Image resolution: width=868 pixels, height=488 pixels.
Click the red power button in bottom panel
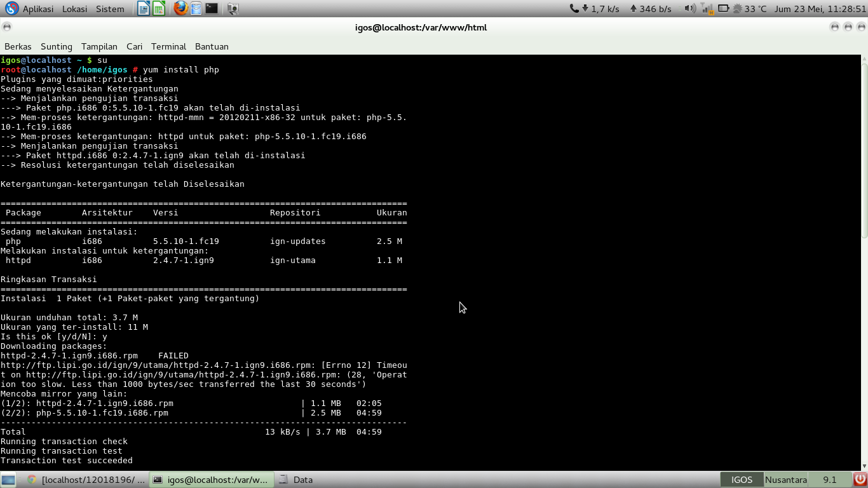[860, 480]
